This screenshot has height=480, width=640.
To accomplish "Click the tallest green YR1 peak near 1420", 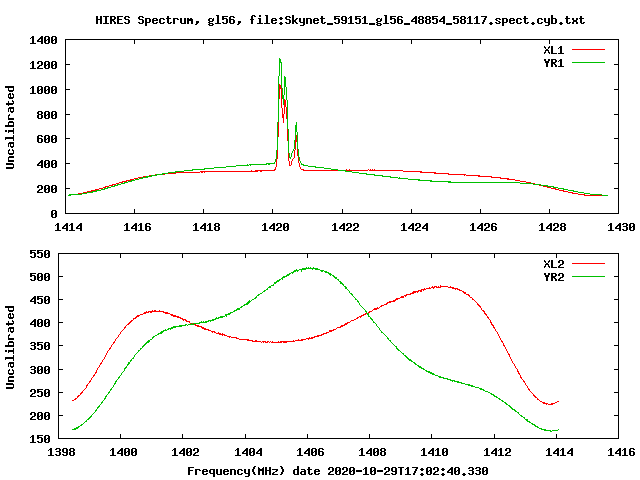I will (280, 59).
